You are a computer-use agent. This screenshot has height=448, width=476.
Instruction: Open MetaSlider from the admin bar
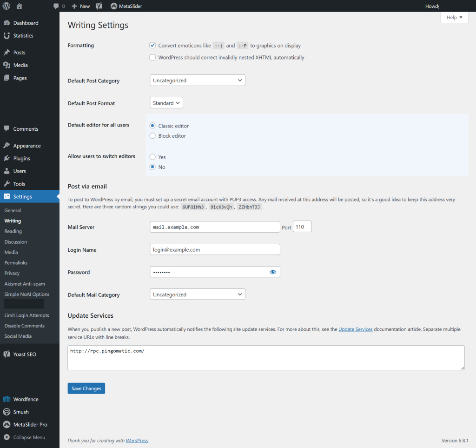126,6
